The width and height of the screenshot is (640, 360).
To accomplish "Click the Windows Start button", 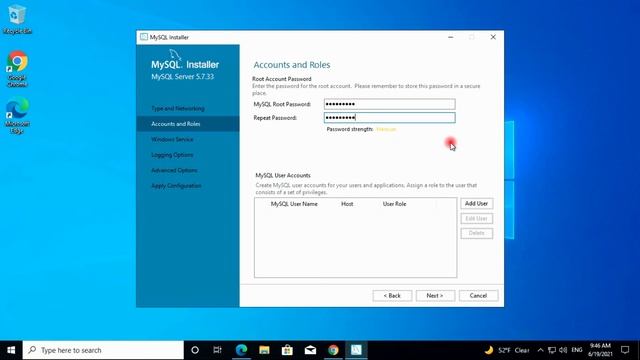I will tap(11, 350).
